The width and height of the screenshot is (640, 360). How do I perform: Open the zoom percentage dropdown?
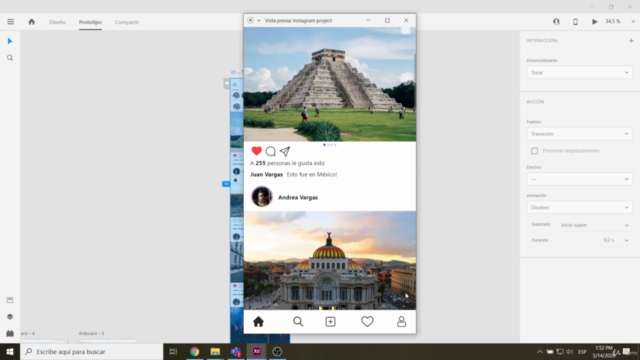[x=633, y=22]
